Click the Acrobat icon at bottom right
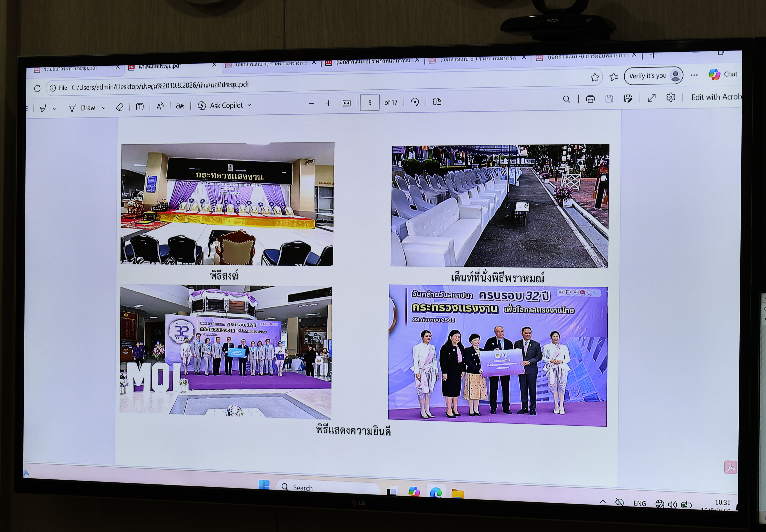 point(730,467)
